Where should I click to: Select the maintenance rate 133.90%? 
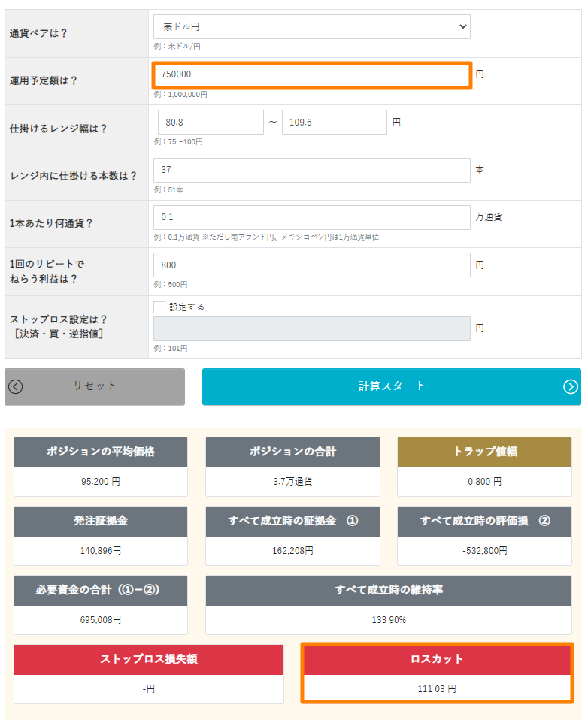(389, 620)
